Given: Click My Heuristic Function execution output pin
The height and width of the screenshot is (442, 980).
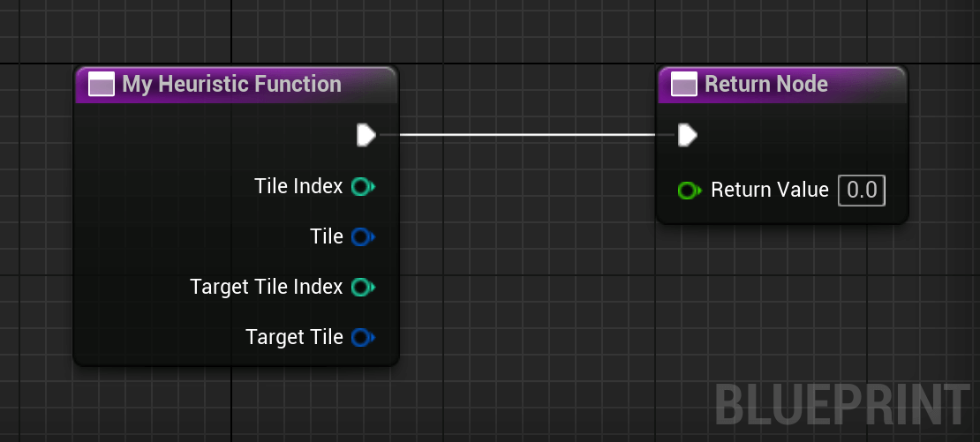Looking at the screenshot, I should tap(366, 135).
